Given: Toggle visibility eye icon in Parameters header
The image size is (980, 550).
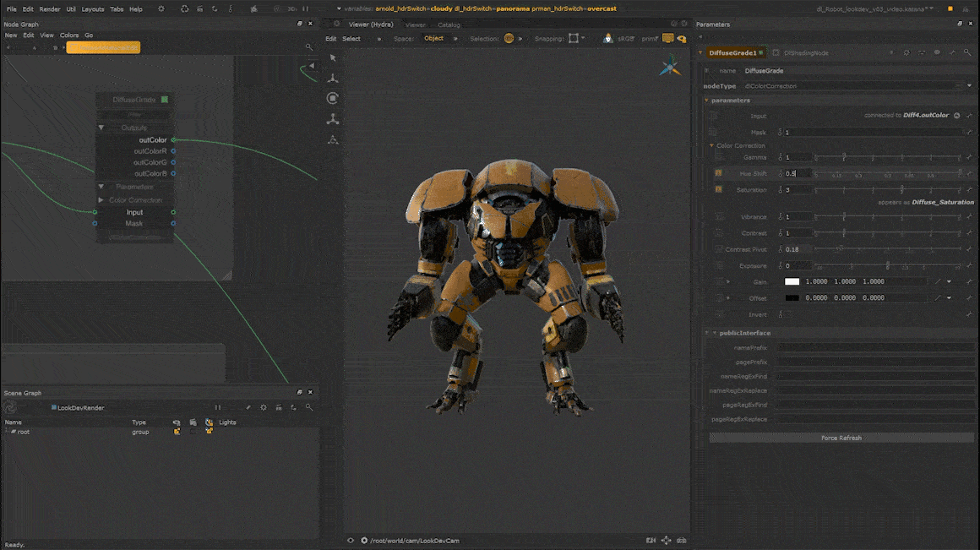Looking at the screenshot, I should click(937, 52).
